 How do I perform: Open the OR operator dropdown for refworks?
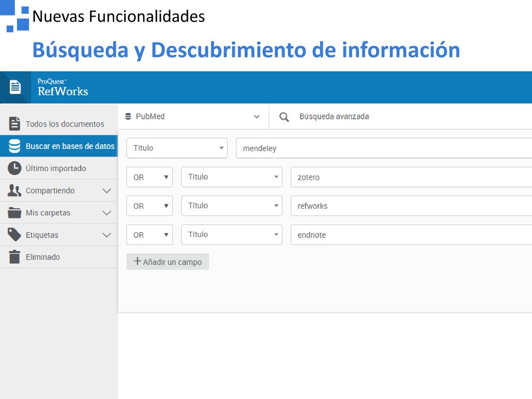point(150,206)
